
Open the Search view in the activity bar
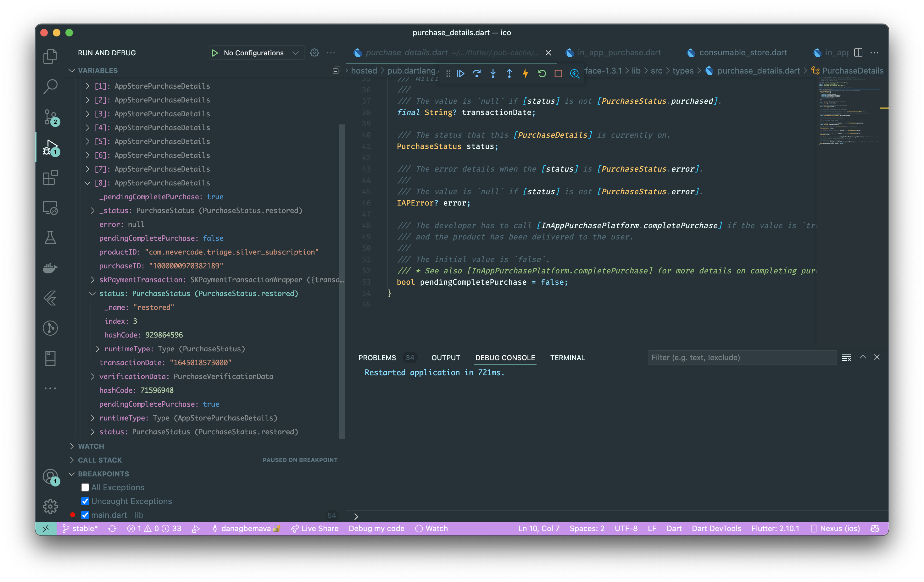coord(50,87)
